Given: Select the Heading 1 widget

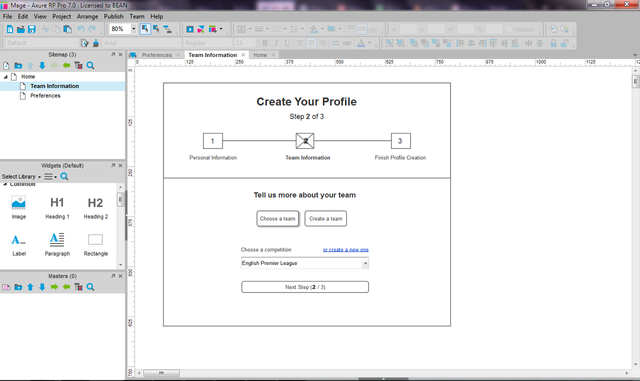Looking at the screenshot, I should (57, 207).
